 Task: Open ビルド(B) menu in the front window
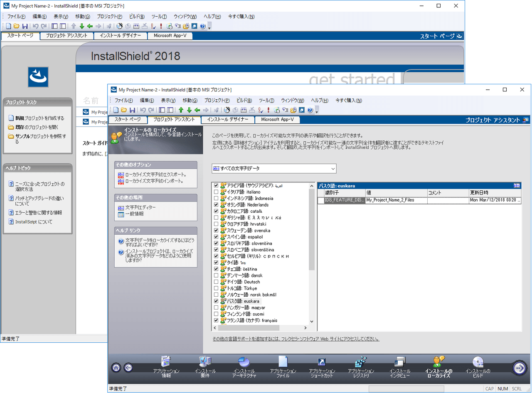[x=244, y=101]
